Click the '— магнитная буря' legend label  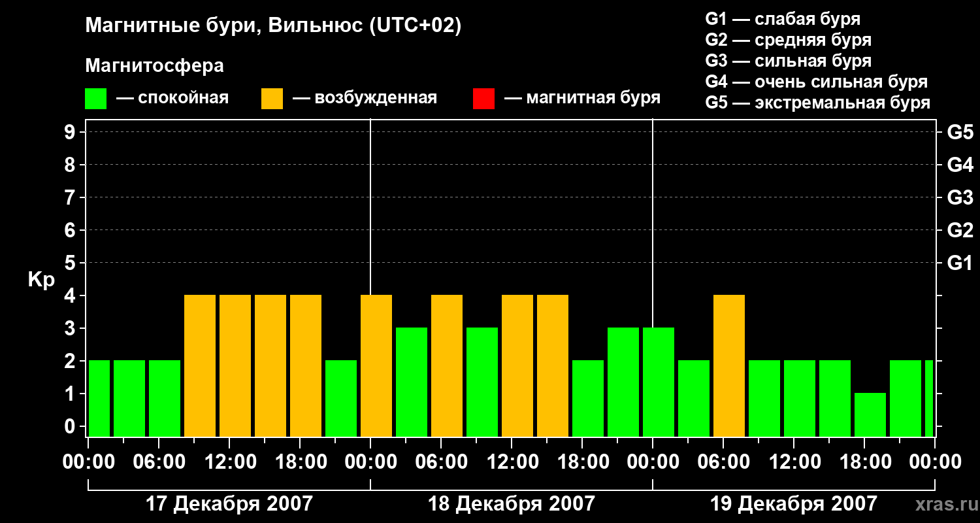[583, 98]
